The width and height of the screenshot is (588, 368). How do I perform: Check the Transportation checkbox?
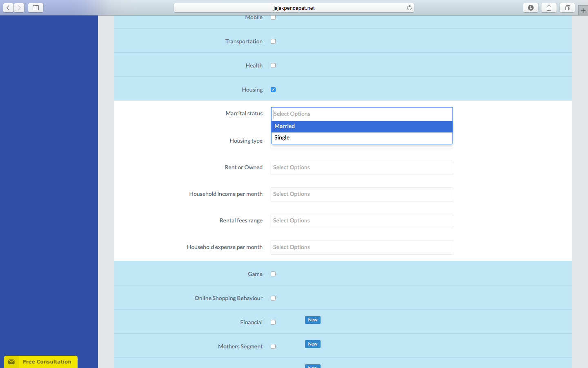(x=273, y=41)
